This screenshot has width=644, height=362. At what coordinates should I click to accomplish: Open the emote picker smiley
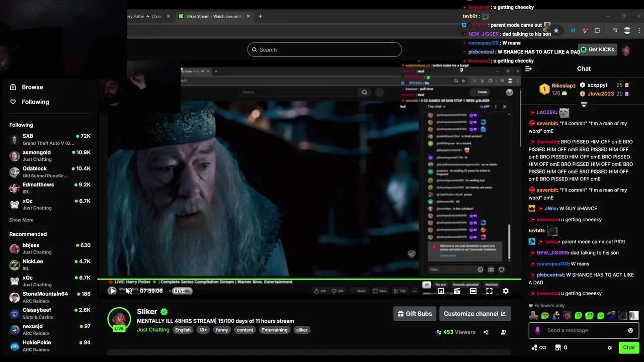[x=630, y=330]
